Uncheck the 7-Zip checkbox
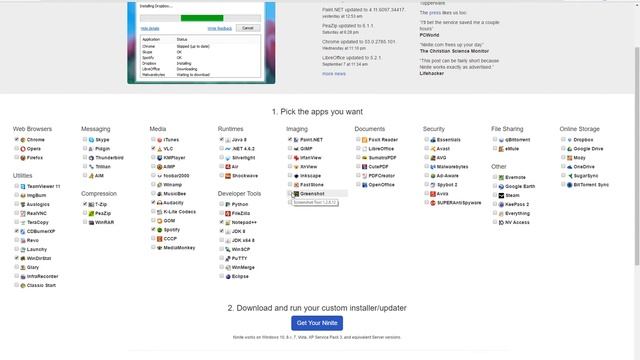This screenshot has width=640, height=360. 85,204
